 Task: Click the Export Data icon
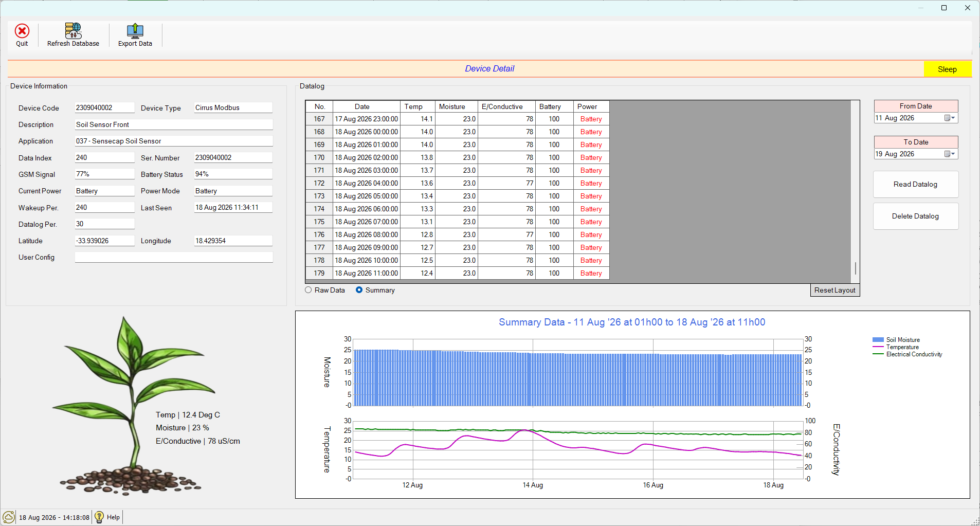[x=135, y=31]
